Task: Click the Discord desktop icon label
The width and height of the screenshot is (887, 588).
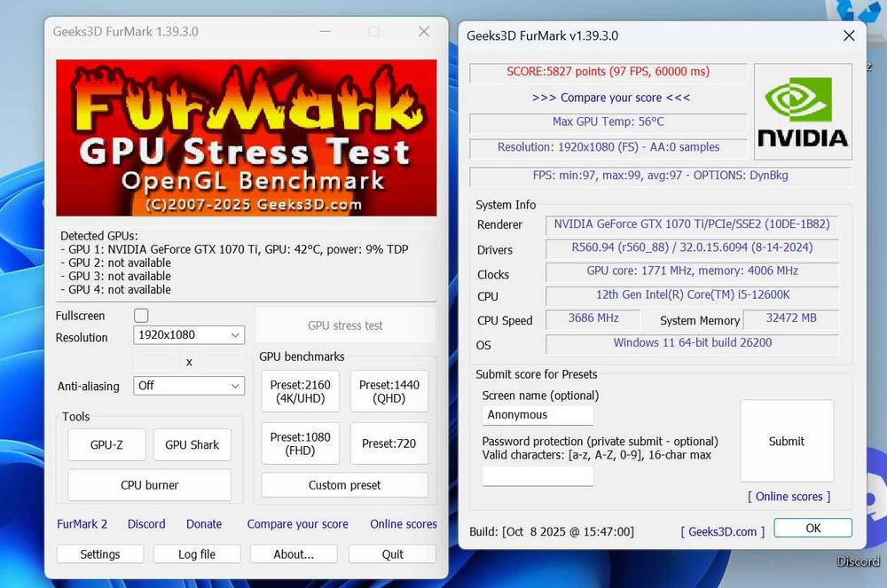Action: pyautogui.click(x=858, y=561)
